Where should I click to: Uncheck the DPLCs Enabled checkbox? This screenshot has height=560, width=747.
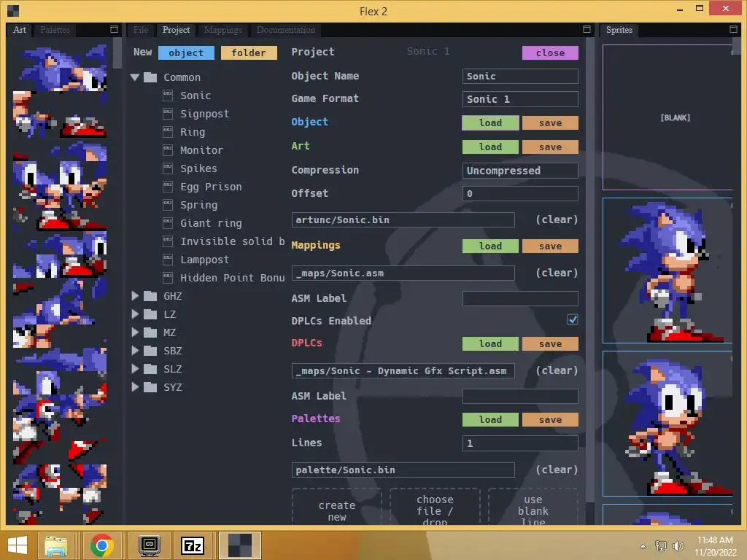click(x=573, y=319)
